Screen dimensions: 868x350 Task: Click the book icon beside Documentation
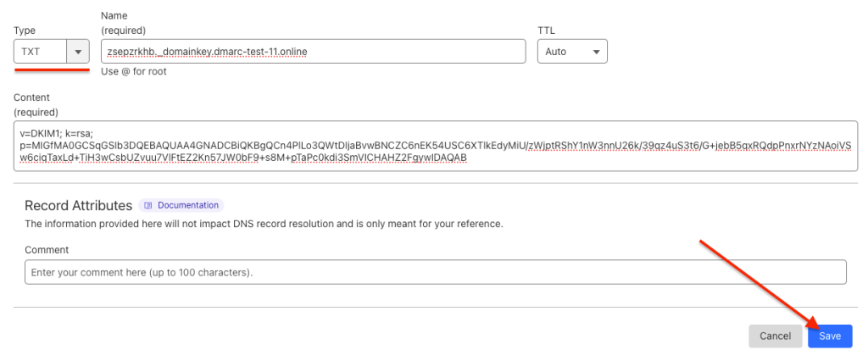click(x=147, y=205)
